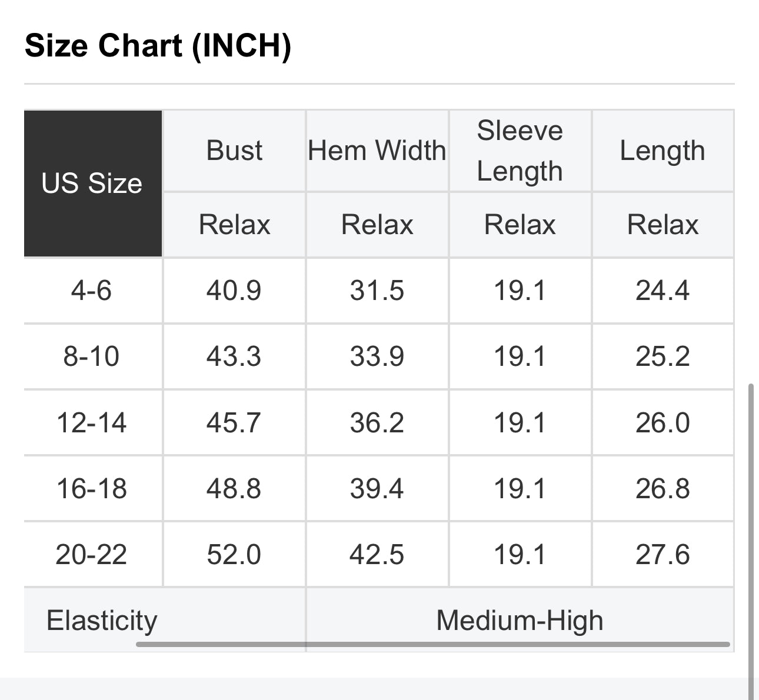759x700 pixels.
Task: Select the 52.0 bust value
Action: (234, 555)
